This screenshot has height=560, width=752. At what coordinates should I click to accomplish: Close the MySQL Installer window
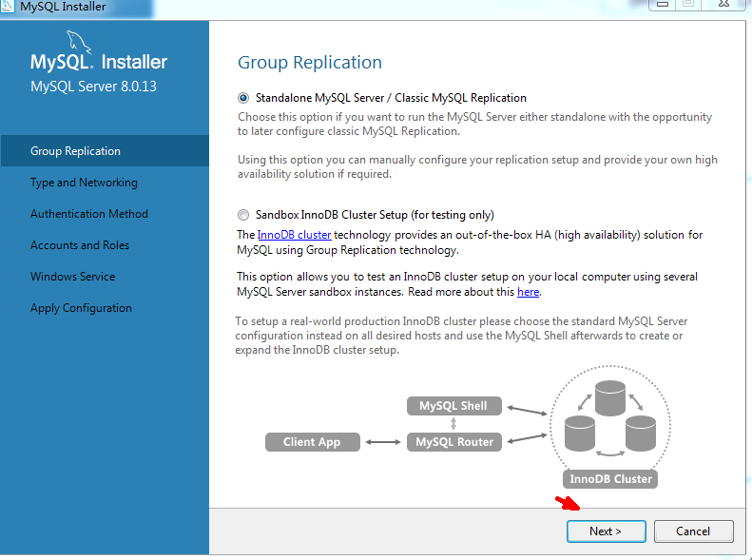723,5
